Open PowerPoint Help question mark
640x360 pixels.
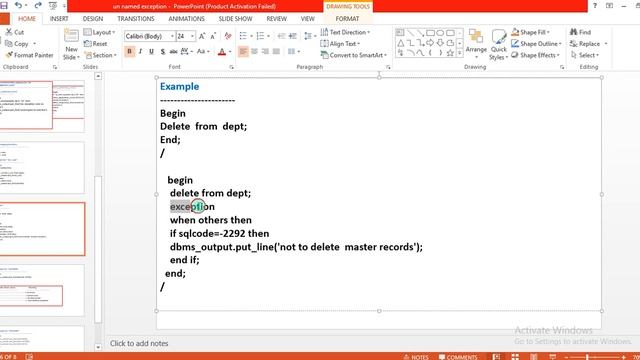click(595, 6)
